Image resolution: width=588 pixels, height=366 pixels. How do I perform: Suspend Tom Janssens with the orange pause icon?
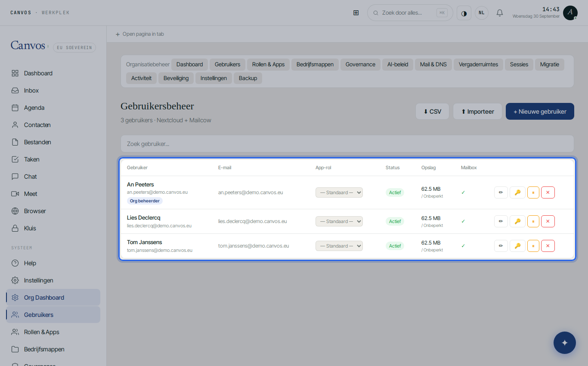(x=533, y=246)
